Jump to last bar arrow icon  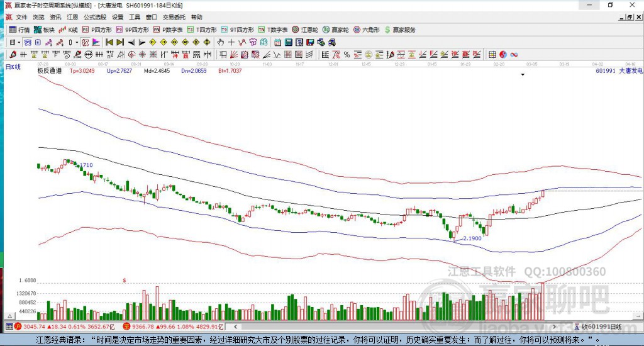point(120,42)
